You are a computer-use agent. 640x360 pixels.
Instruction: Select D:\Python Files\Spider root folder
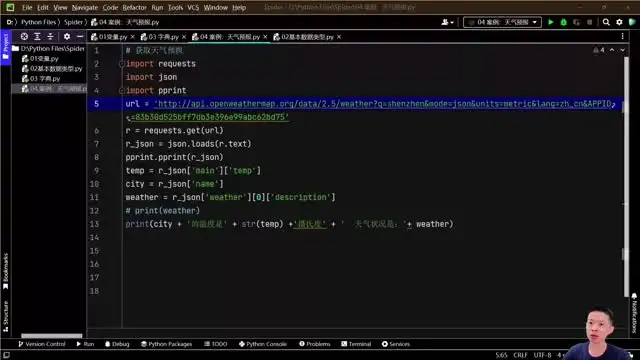pos(49,49)
